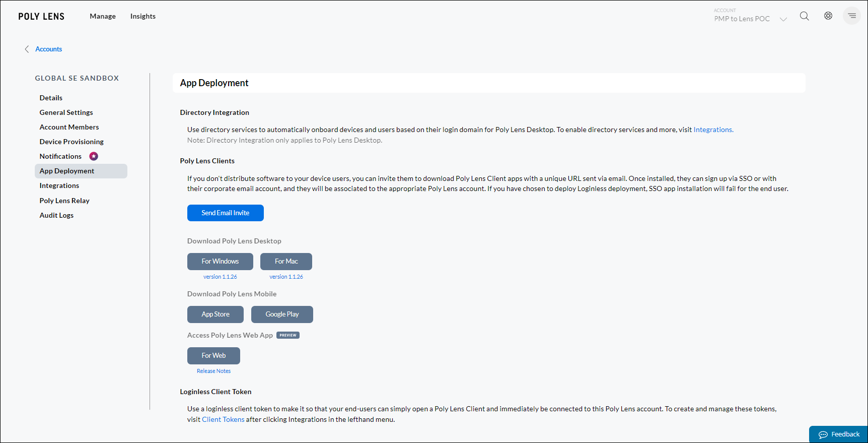
Task: Click the Feedback chat bubble icon
Action: pos(823,434)
